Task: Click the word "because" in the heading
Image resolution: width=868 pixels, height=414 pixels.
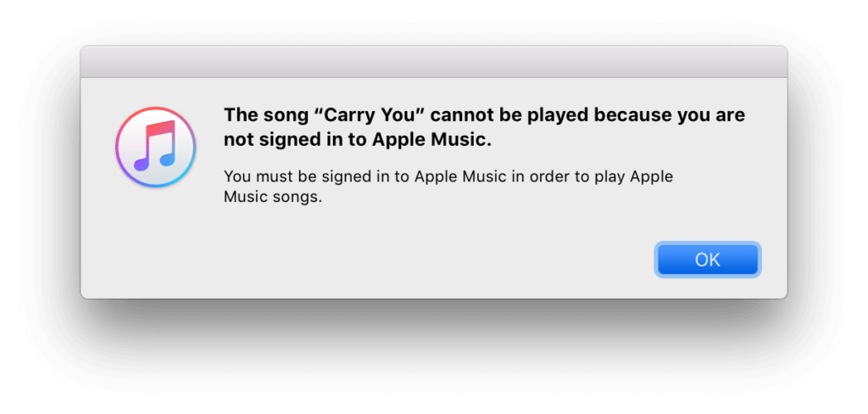Action: 632,115
